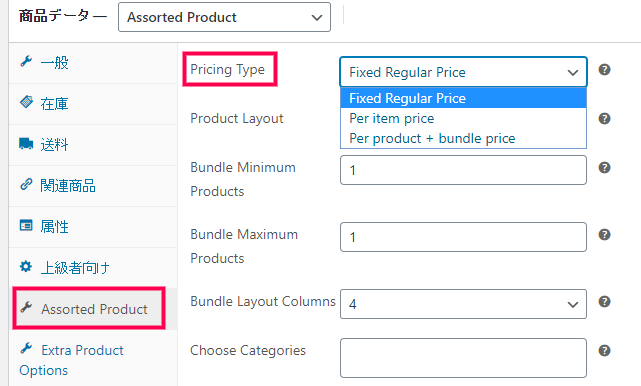
Task: Click the Bundle Minimum Products input field
Action: [x=464, y=170]
